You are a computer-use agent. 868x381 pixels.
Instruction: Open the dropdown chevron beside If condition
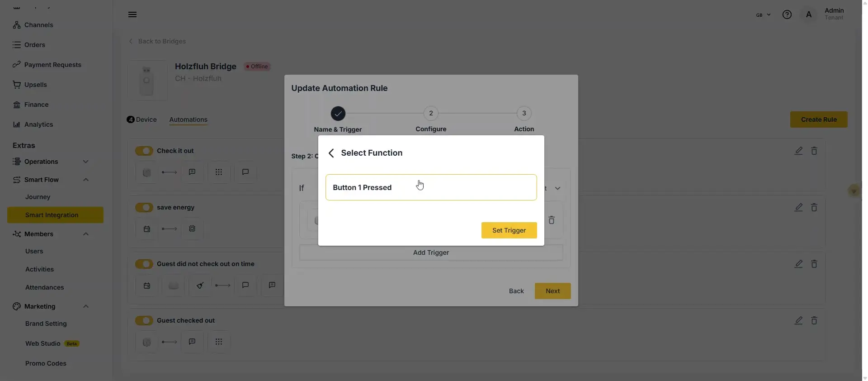558,188
